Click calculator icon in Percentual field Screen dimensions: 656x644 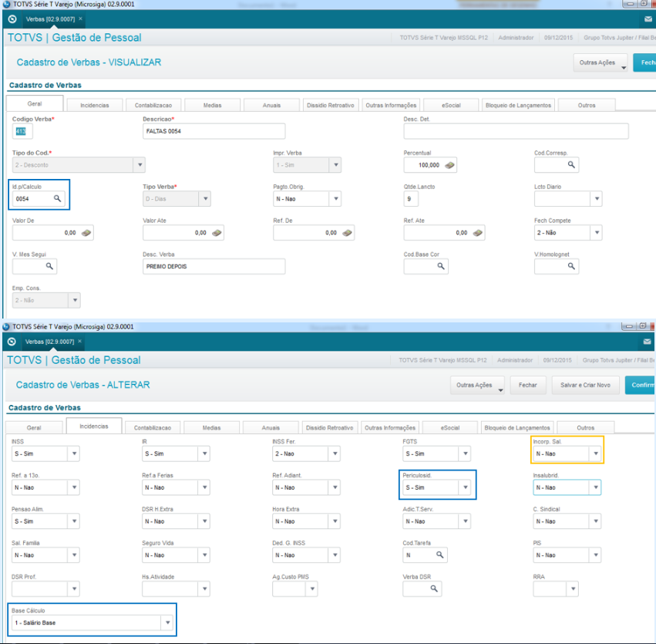coord(449,165)
